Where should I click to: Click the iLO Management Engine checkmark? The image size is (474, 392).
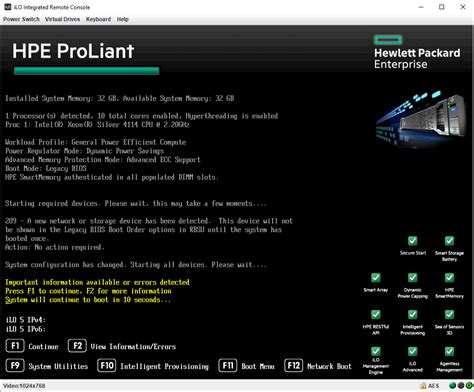(x=376, y=351)
